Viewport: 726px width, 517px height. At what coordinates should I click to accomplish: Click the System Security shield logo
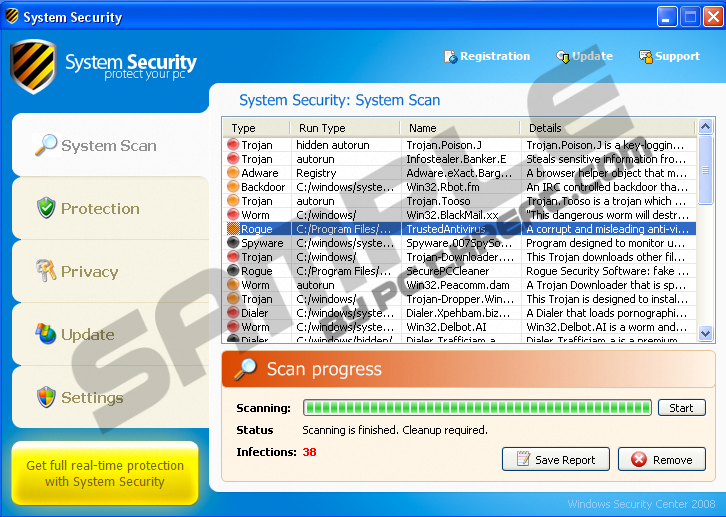tap(33, 67)
